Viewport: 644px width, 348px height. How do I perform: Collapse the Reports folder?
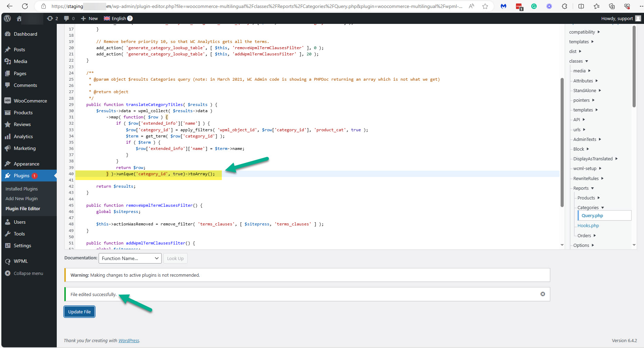pos(584,188)
